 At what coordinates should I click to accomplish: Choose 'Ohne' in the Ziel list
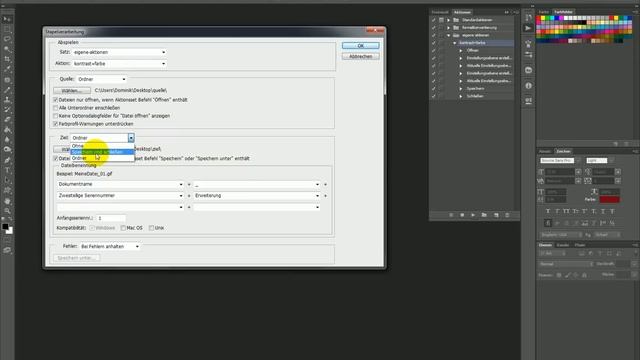[102, 146]
